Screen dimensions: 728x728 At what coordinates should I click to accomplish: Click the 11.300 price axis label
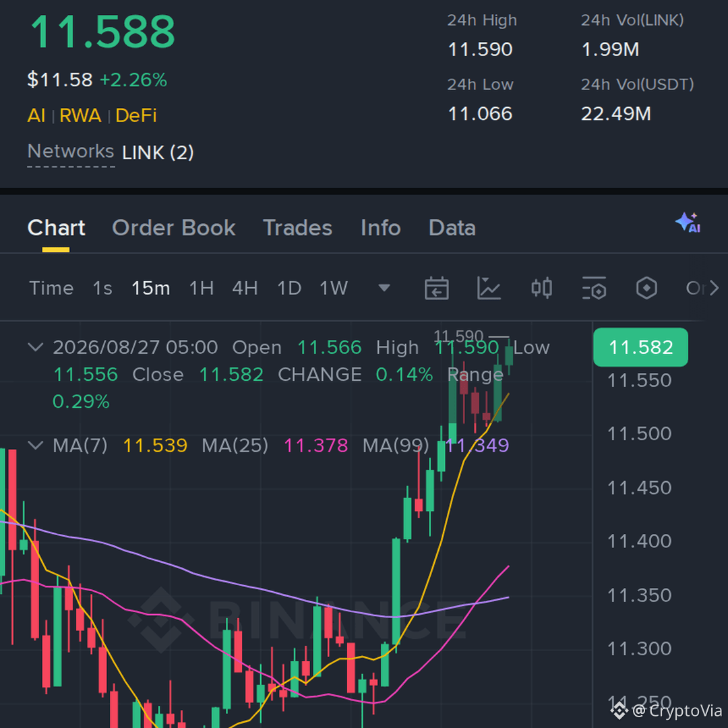(x=639, y=648)
